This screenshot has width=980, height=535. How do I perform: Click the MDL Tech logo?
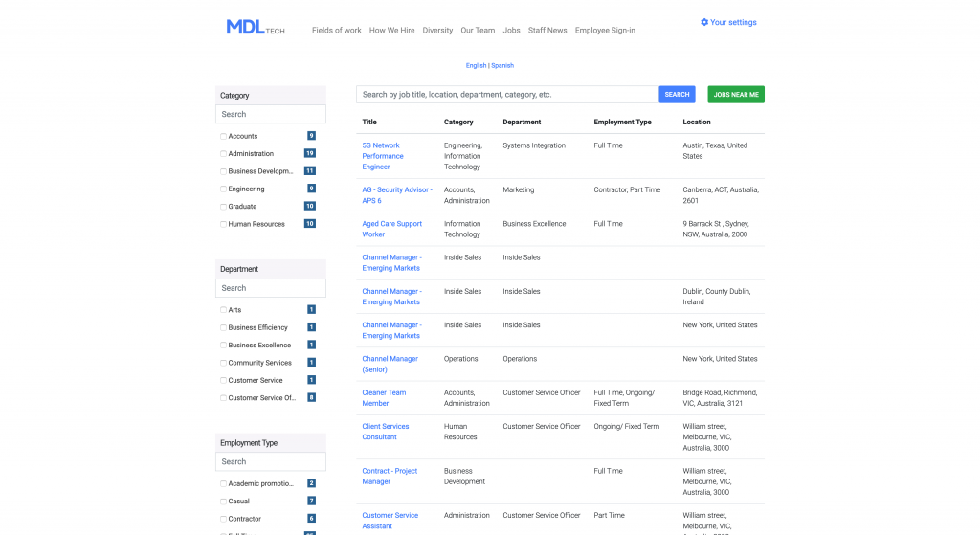click(x=255, y=28)
